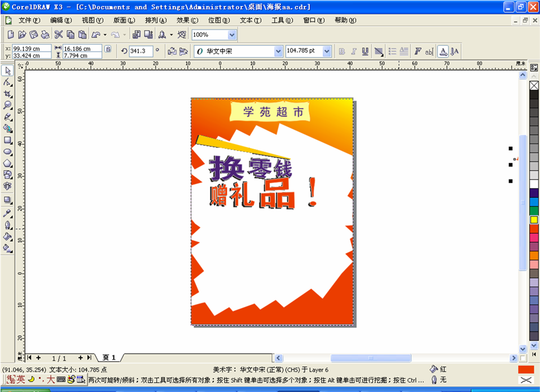Click the Print icon in toolbar
Screen dimensions: 540x392
pyautogui.click(x=45, y=35)
